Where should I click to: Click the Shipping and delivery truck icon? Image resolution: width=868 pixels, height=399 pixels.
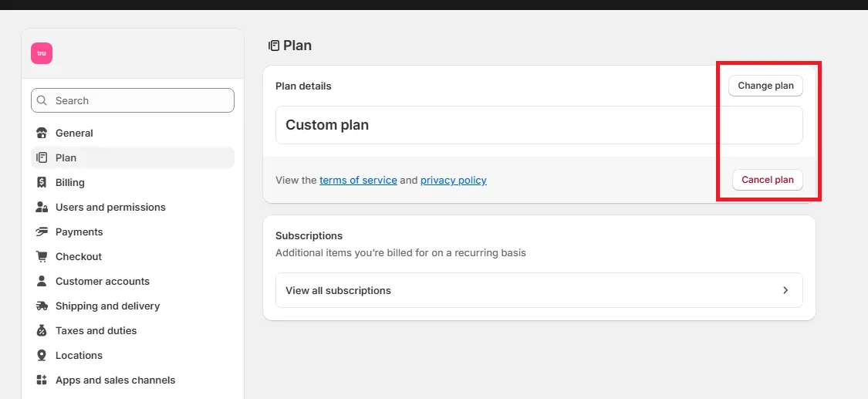(42, 306)
